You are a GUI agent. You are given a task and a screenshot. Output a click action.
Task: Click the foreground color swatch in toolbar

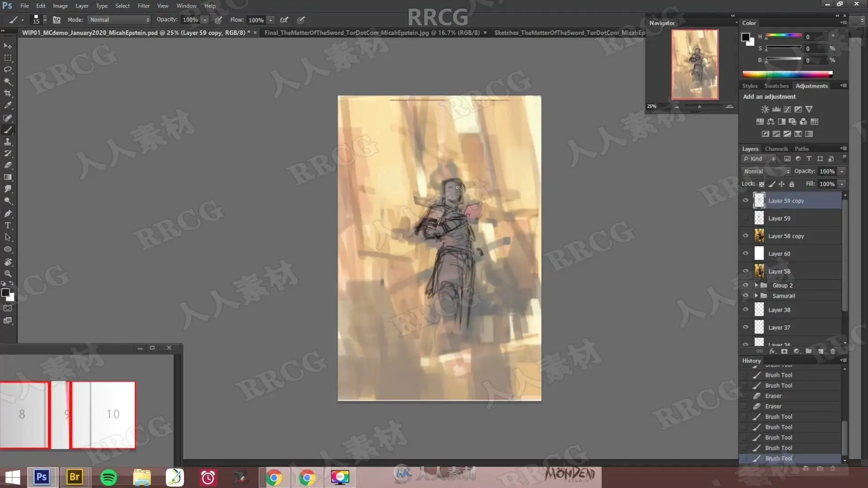5,293
